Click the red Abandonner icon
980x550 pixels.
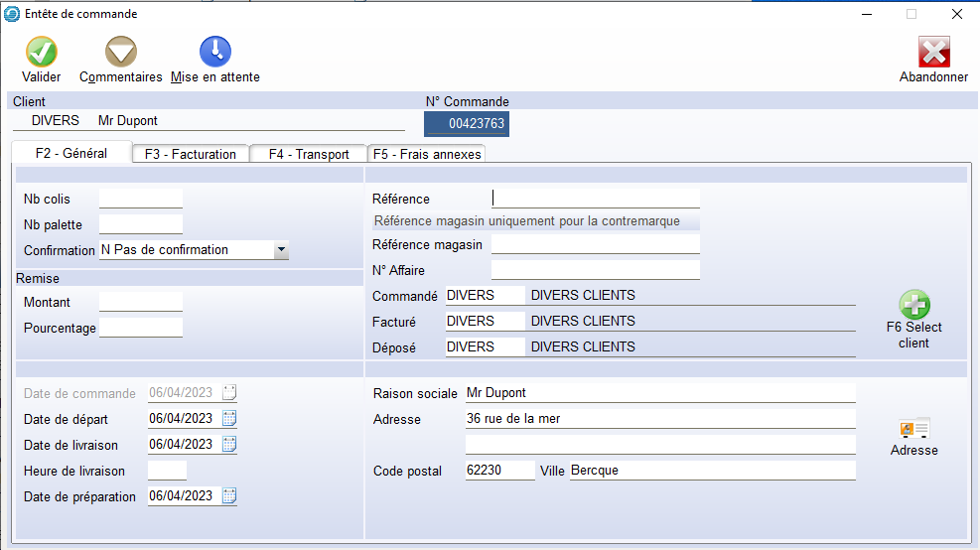(x=933, y=53)
